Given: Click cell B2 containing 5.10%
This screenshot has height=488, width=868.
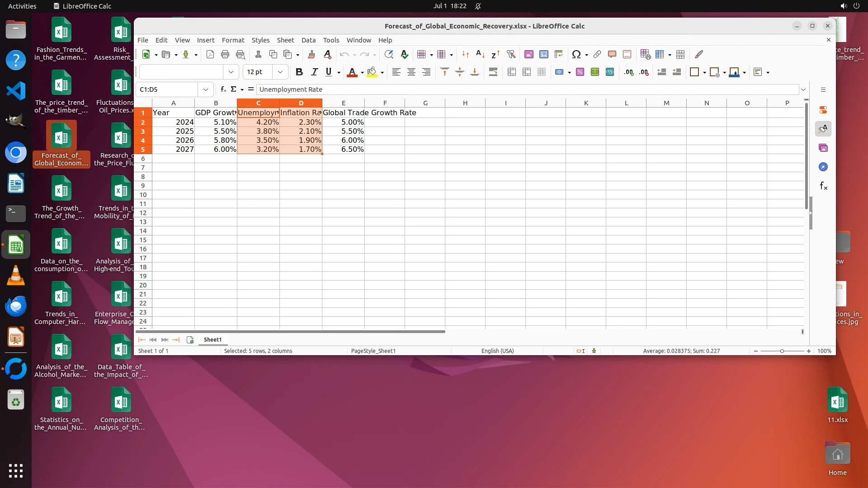Looking at the screenshot, I should [x=216, y=122].
